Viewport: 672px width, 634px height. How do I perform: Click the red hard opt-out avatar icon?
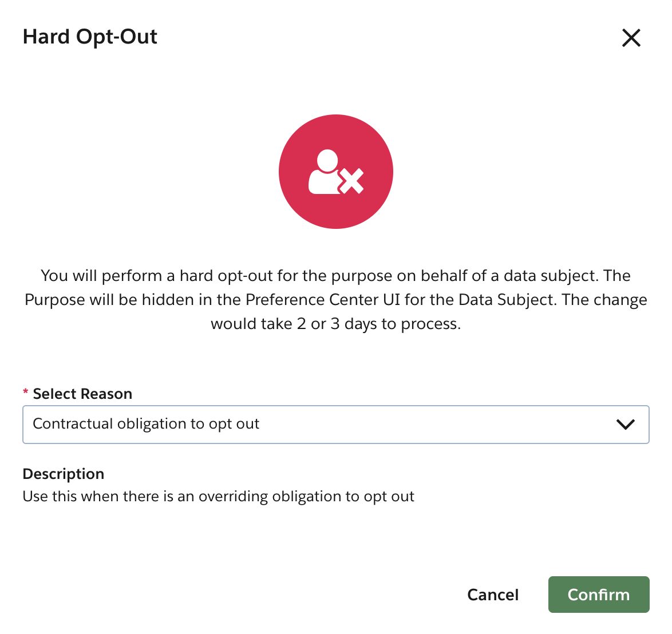tap(335, 172)
